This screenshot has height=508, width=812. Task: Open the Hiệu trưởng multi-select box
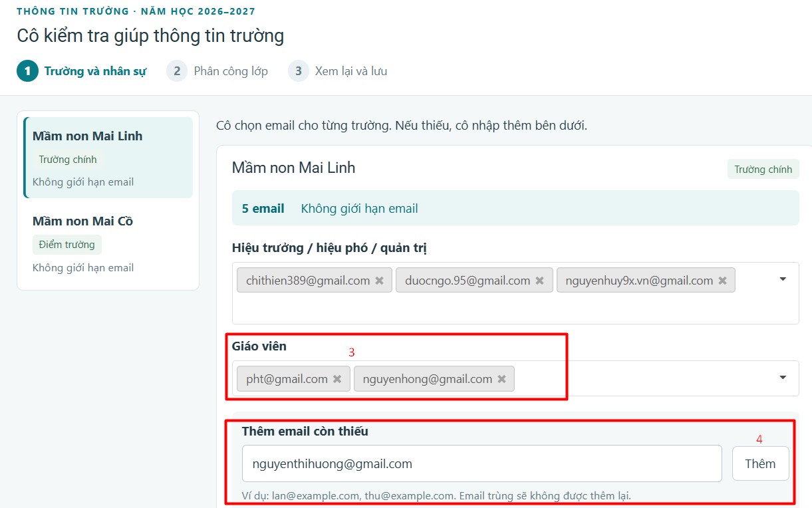[x=515, y=293]
